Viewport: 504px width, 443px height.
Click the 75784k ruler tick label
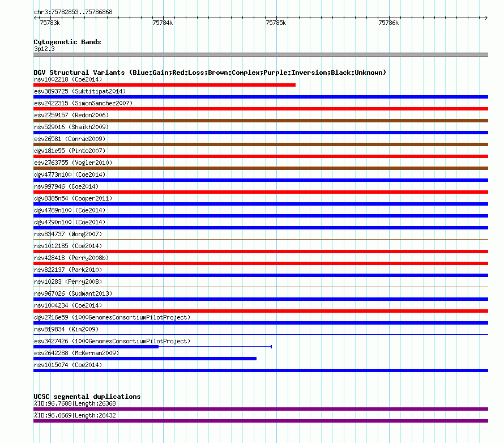point(163,23)
